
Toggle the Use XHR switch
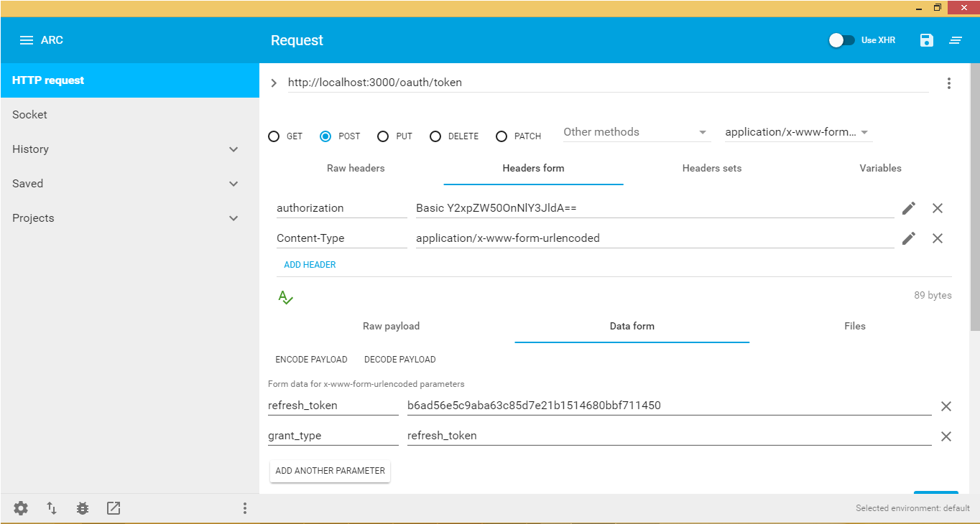(841, 40)
